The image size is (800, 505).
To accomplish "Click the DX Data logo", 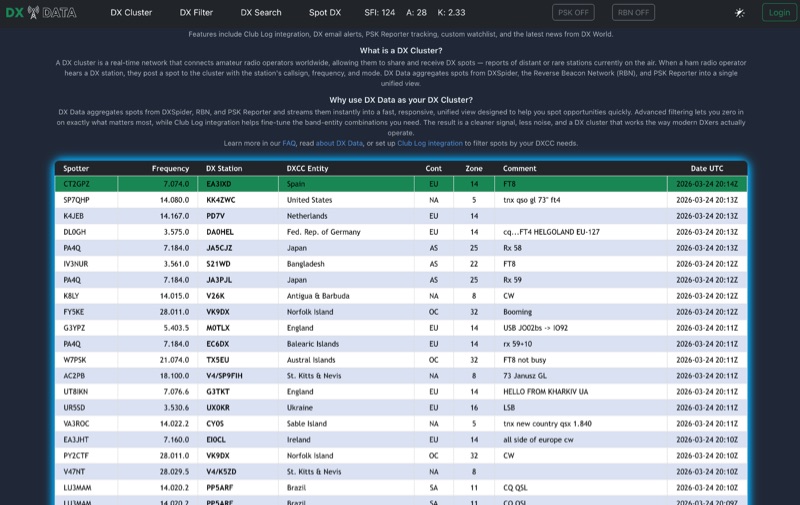I will tap(41, 12).
